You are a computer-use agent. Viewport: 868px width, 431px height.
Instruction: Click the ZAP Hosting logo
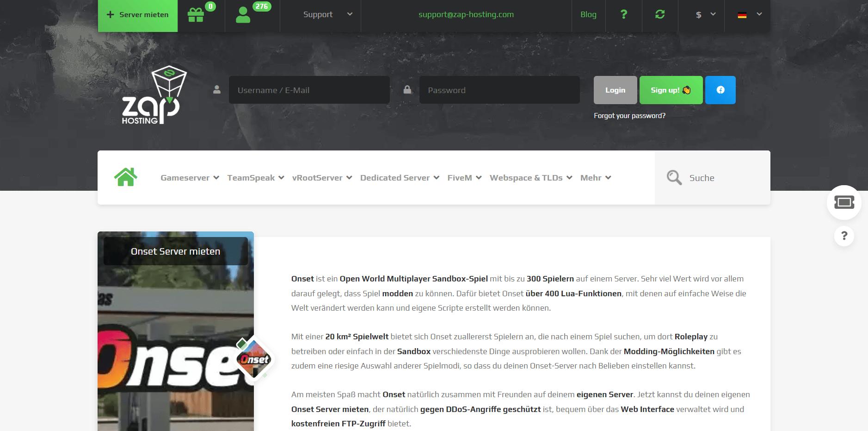coord(154,95)
